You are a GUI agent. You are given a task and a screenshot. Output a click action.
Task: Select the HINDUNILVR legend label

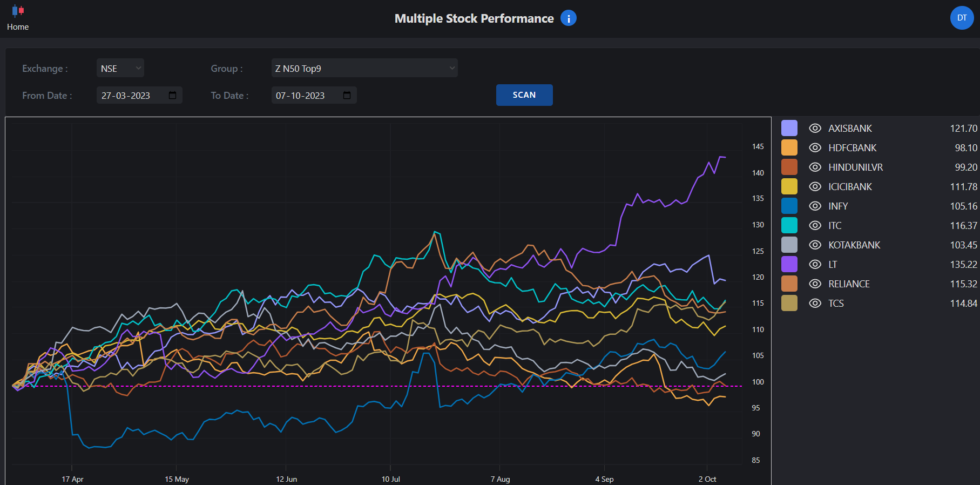[856, 167]
